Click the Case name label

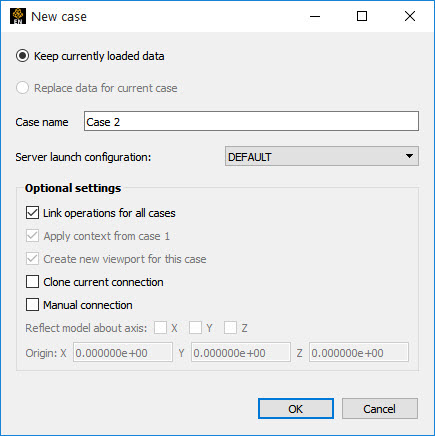pos(42,122)
